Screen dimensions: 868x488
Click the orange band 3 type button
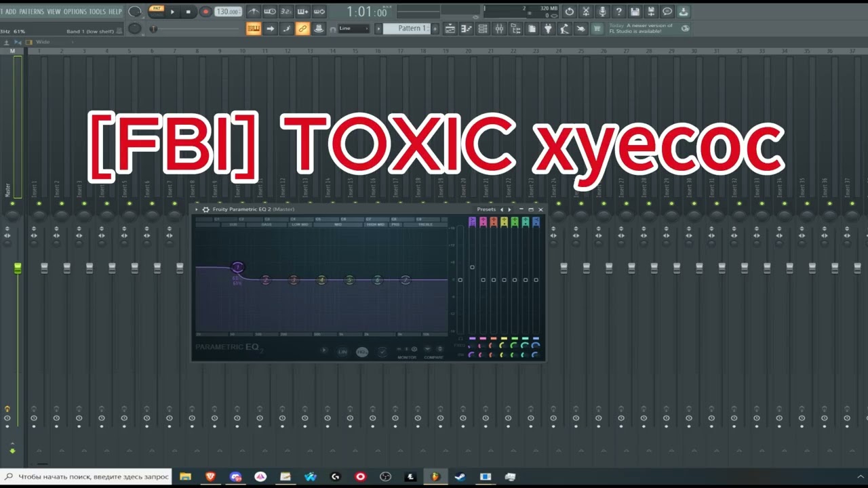(x=493, y=222)
